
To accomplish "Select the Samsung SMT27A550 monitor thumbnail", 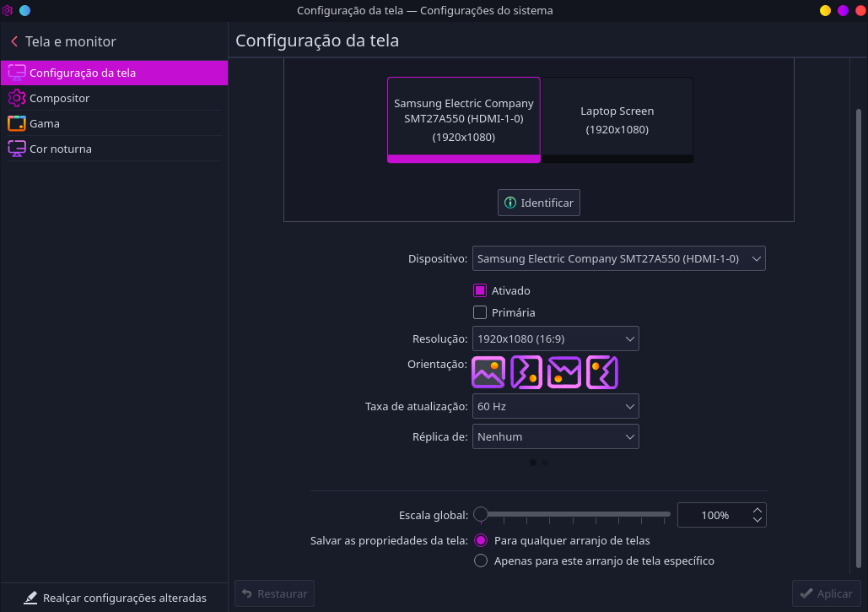I will 464,120.
